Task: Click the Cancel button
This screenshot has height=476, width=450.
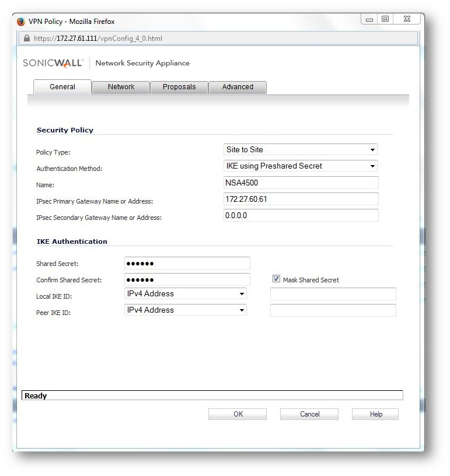Action: pos(309,414)
